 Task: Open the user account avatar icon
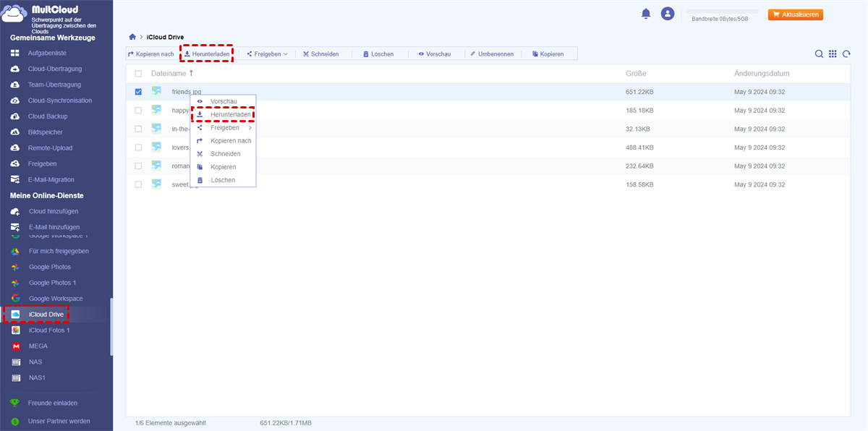(x=667, y=14)
